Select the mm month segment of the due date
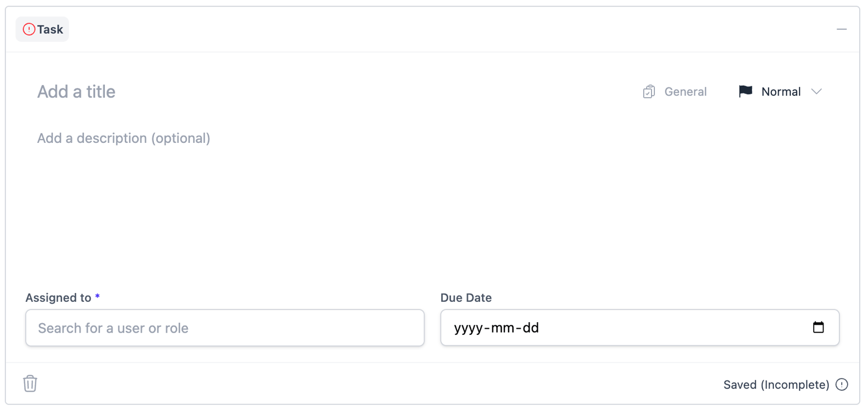The width and height of the screenshot is (868, 415). click(503, 328)
